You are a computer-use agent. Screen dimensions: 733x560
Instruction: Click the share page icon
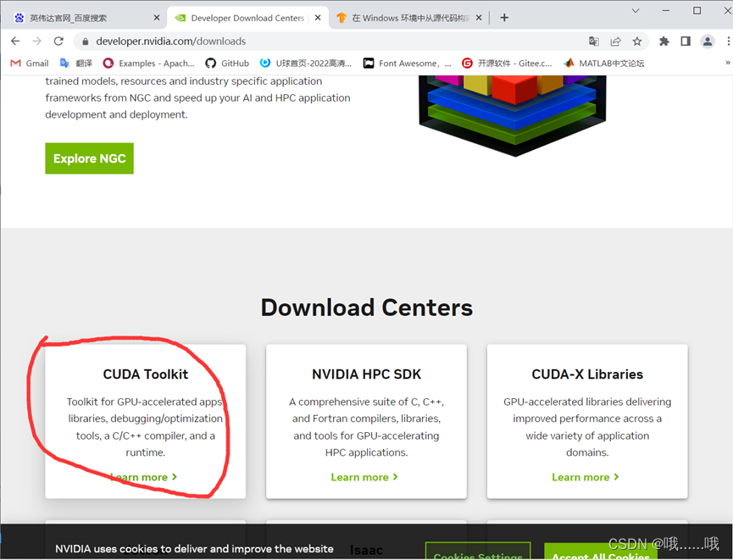pos(616,42)
